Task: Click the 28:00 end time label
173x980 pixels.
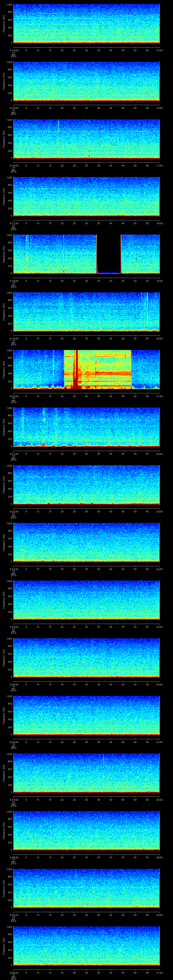Action: pyautogui.click(x=160, y=800)
